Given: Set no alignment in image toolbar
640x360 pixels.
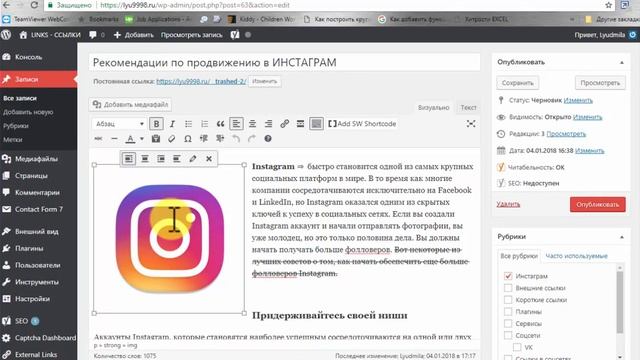Looking at the screenshot, I should (x=177, y=159).
